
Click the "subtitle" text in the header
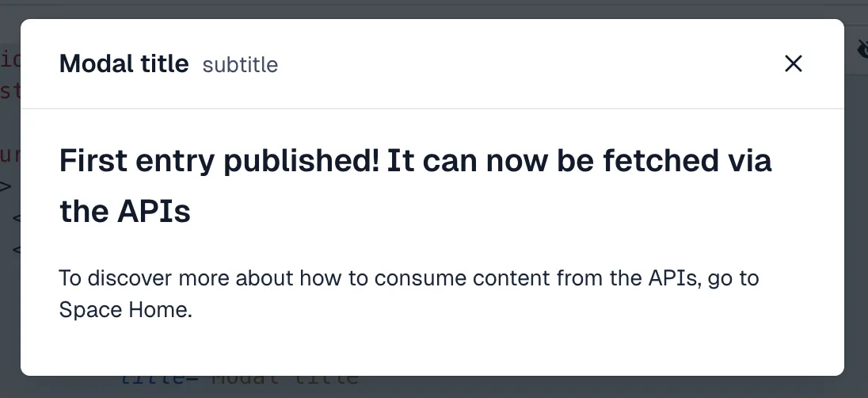[x=240, y=64]
